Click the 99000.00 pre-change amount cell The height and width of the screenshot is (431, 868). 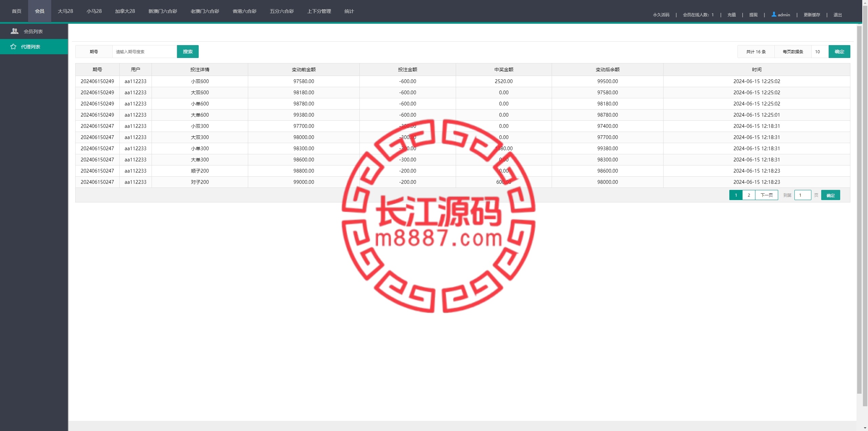click(304, 182)
